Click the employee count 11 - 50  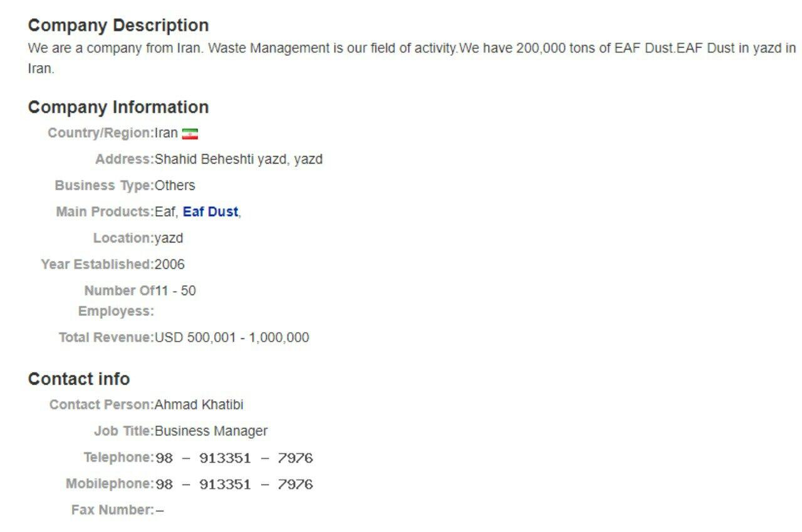175,291
